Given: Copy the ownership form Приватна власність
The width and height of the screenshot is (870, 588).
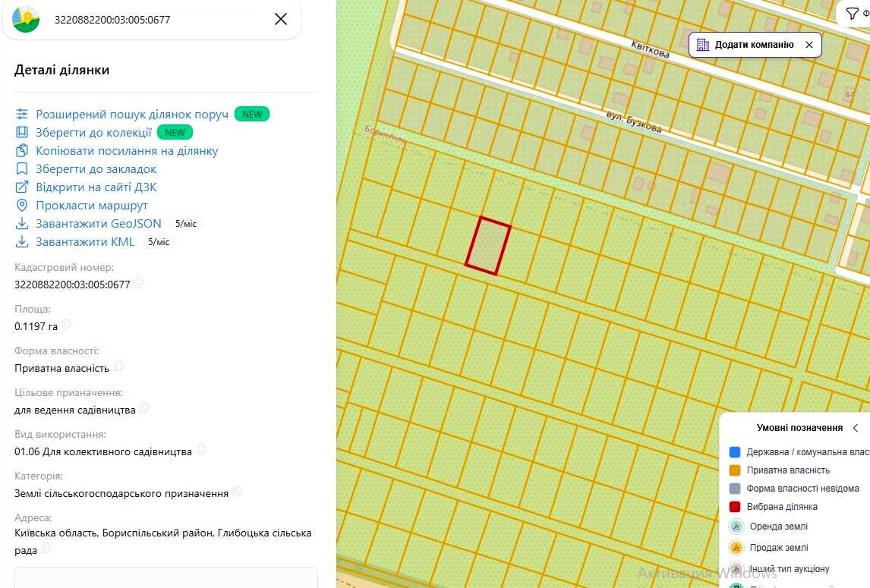Looking at the screenshot, I should tap(118, 366).
